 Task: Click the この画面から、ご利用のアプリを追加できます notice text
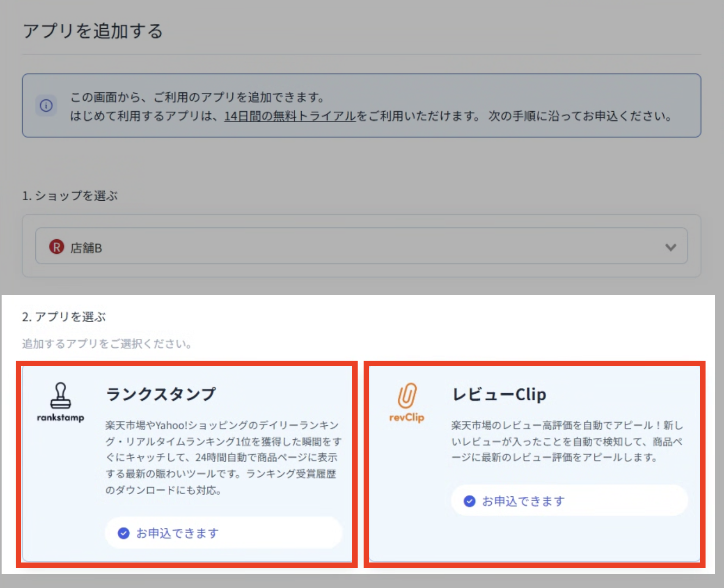[x=198, y=98]
